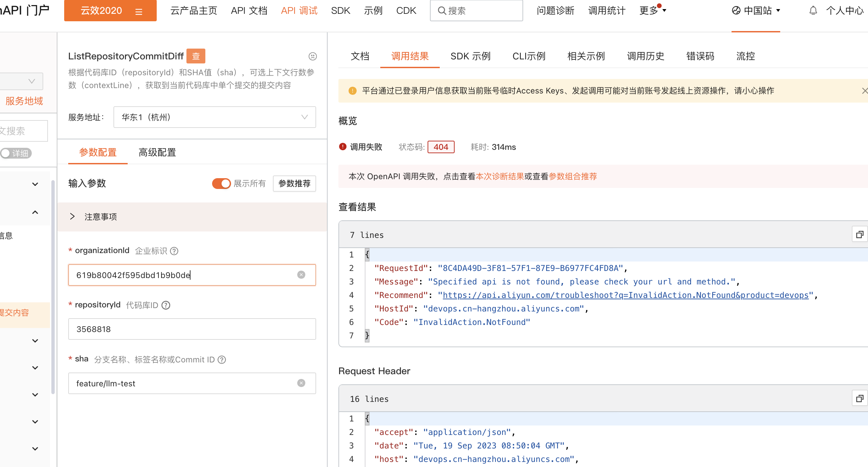
Task: Click the search magnifier icon in the top bar
Action: coord(441,11)
